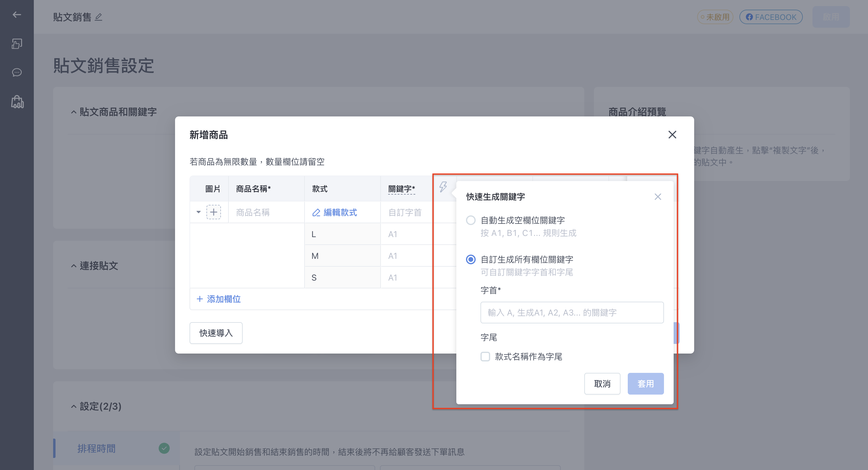Viewport: 868px width, 470px height.
Task: Check 款式名稱作為字尾 checkbox
Action: (485, 357)
